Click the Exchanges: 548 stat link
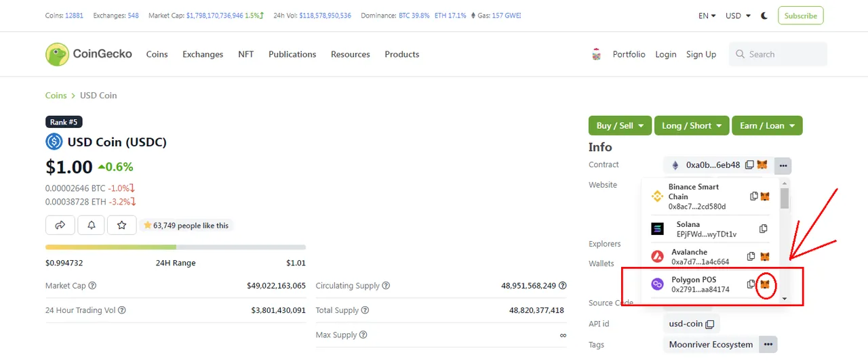The height and width of the screenshot is (361, 868). (x=116, y=16)
